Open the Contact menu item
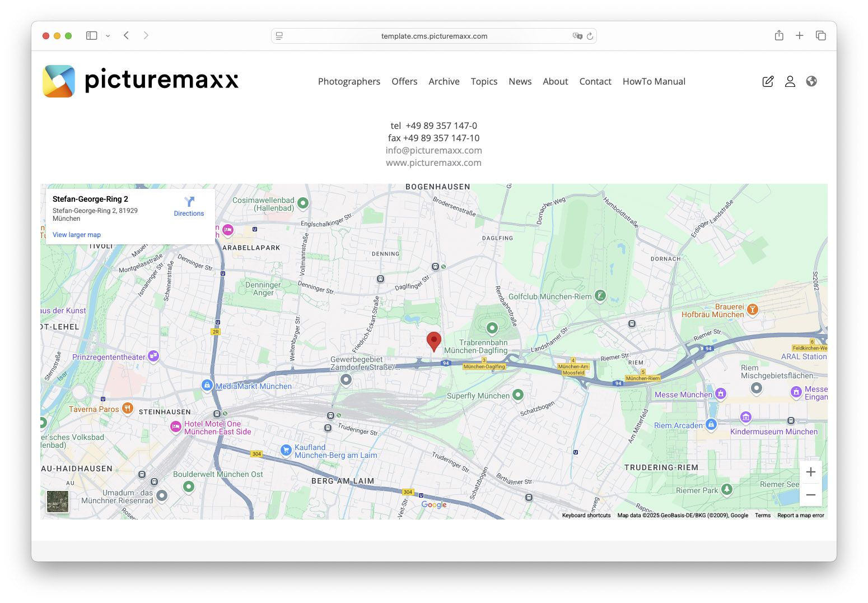Screen dimensions: 868x603 [595, 81]
